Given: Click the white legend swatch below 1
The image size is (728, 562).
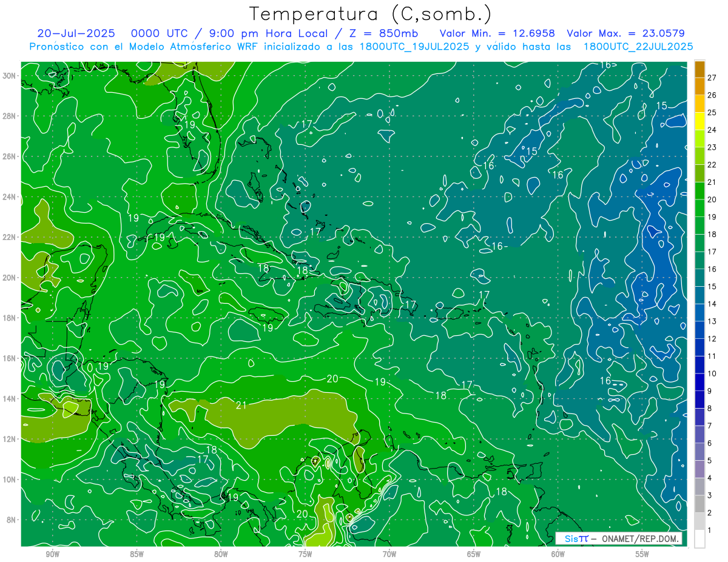Looking at the screenshot, I should pos(699,539).
